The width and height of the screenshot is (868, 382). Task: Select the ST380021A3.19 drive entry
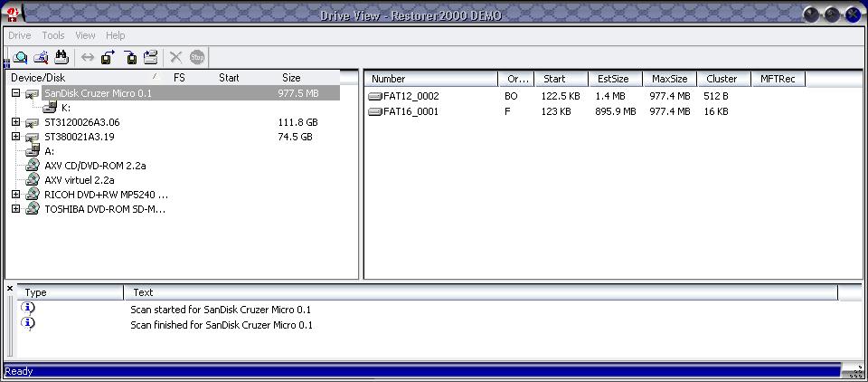click(80, 137)
